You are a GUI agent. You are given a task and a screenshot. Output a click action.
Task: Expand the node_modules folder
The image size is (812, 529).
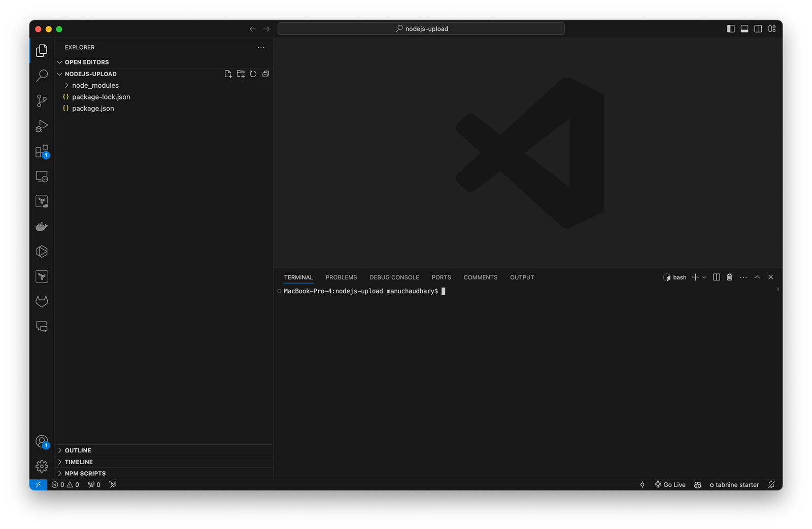pyautogui.click(x=94, y=85)
